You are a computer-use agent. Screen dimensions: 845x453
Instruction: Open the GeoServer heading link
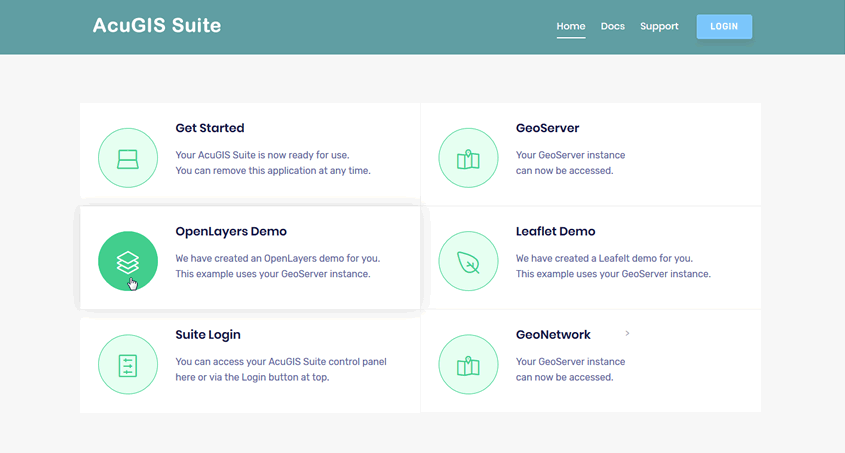tap(548, 128)
